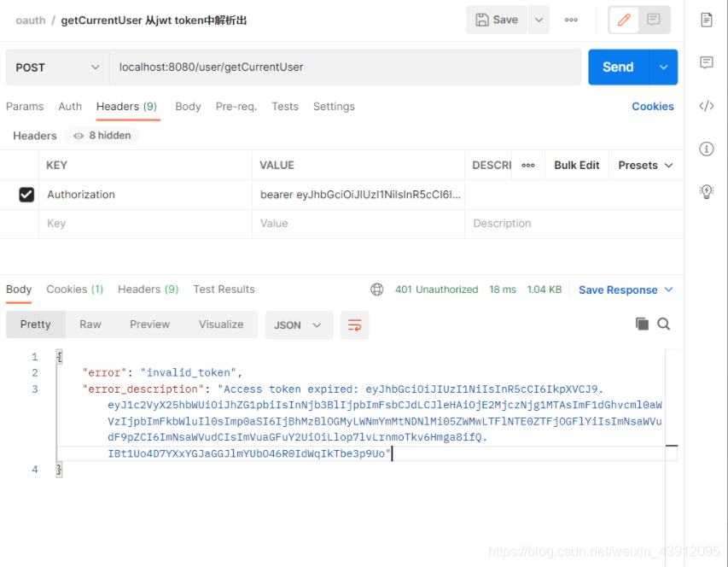Click the "invalid_token" value in response
Image resolution: width=728 pixels, height=567 pixels.
(188, 373)
